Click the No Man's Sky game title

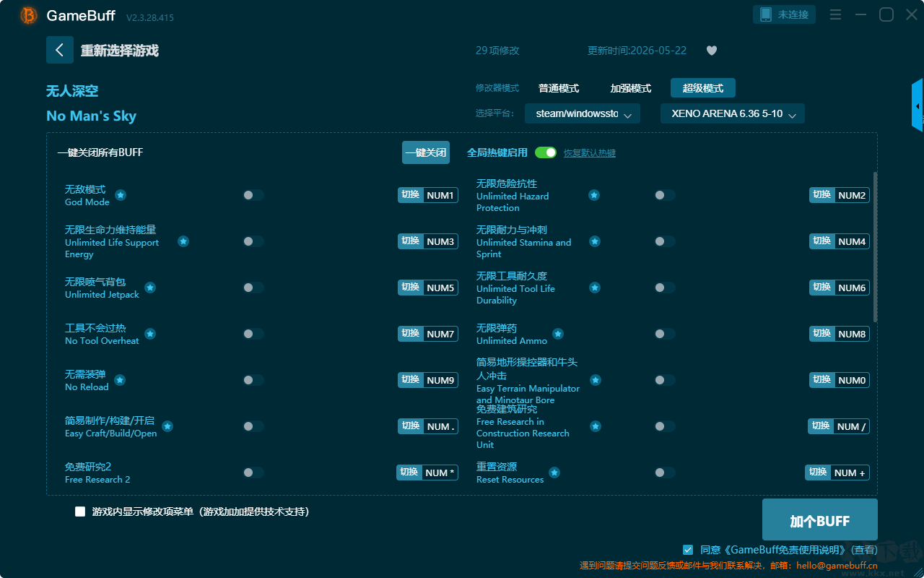[91, 116]
